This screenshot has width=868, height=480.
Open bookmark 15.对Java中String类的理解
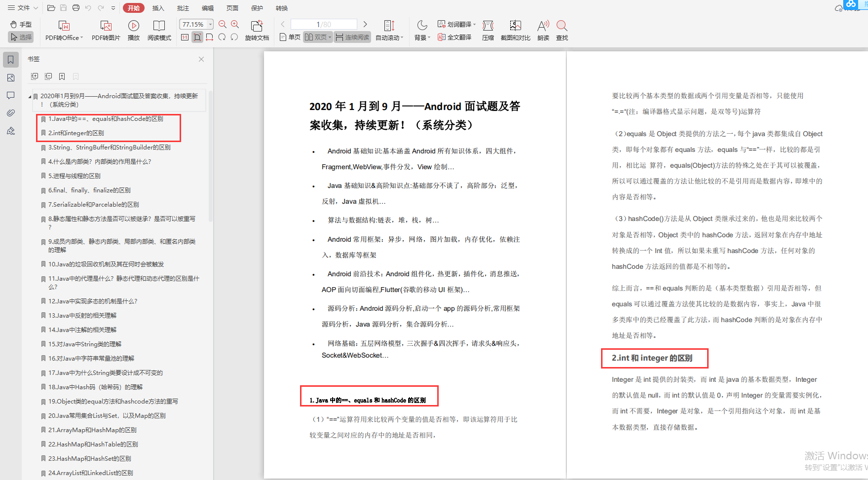[84, 344]
